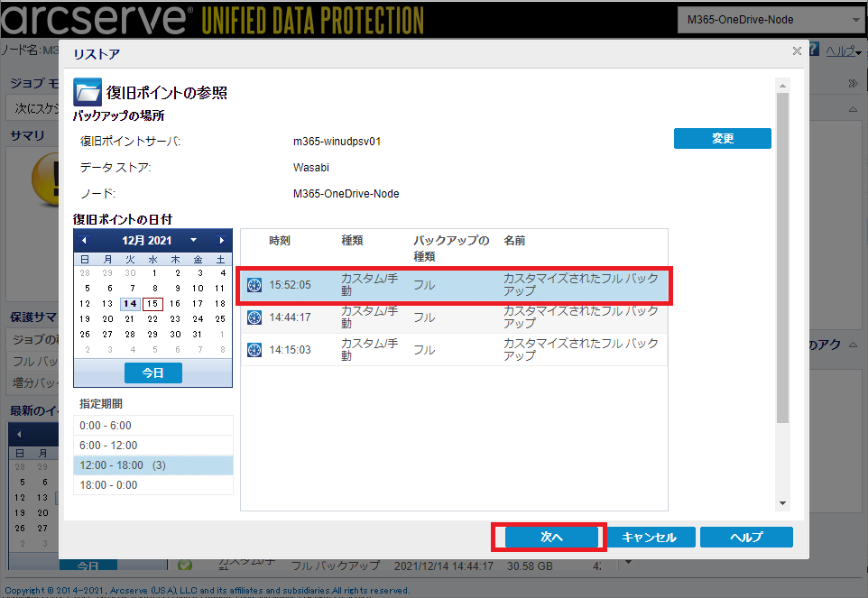Select the 18:00 - 0:00 time period
The image size is (868, 598).
coord(153,485)
